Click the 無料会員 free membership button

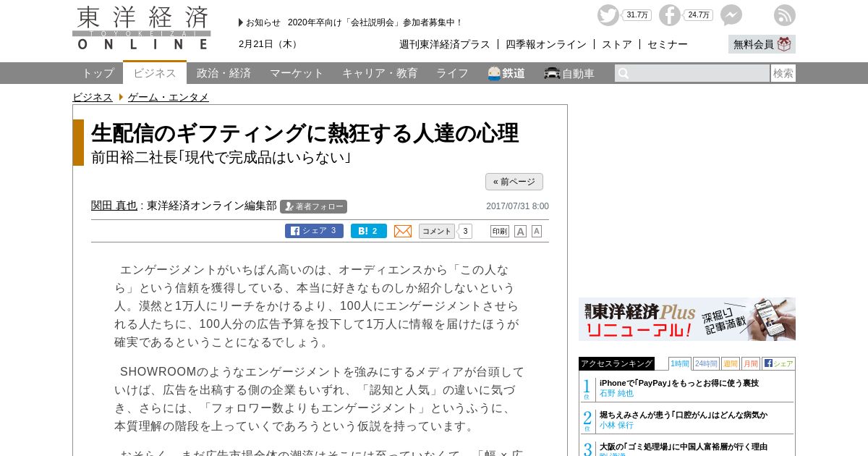(x=762, y=44)
